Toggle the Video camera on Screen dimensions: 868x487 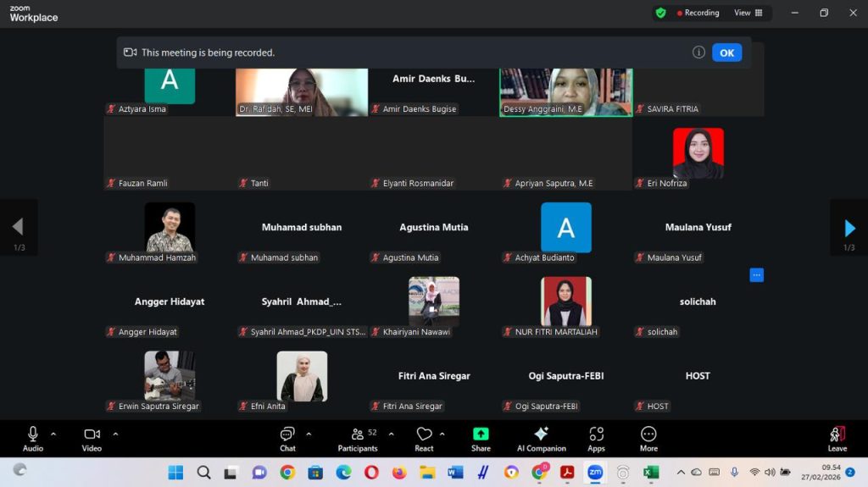[92, 435]
